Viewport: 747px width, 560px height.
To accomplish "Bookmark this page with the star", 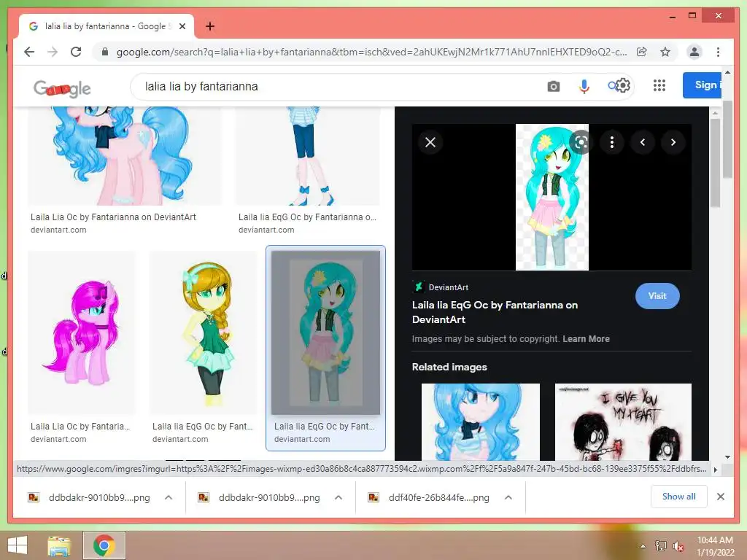I will (665, 52).
